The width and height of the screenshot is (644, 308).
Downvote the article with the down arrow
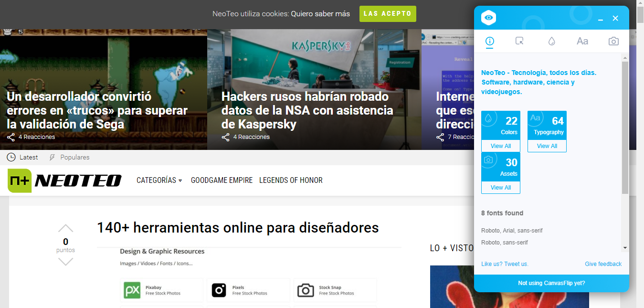coord(65,261)
